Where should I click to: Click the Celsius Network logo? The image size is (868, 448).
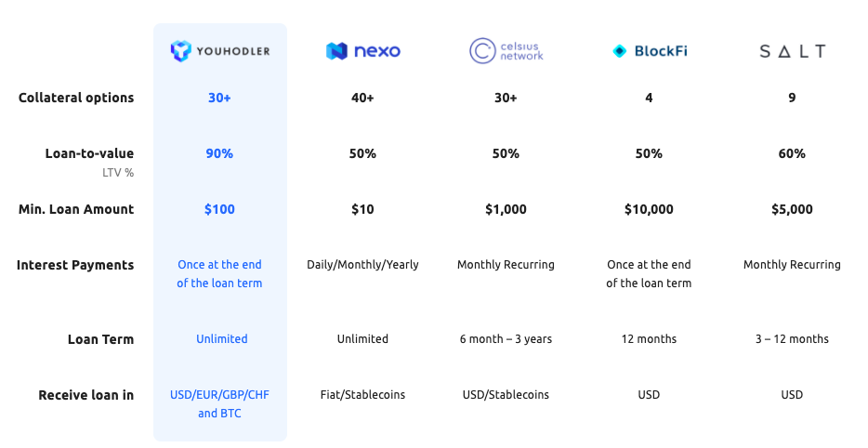coord(506,51)
